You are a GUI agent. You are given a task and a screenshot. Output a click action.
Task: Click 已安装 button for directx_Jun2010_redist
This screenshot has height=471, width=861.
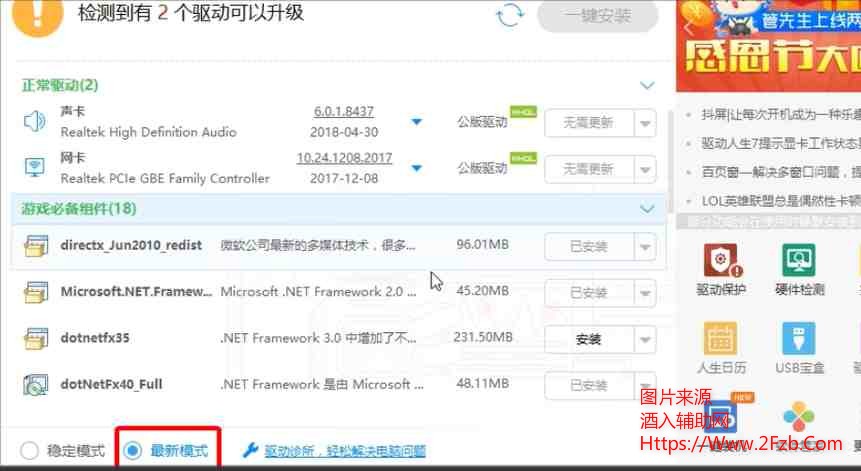589,247
